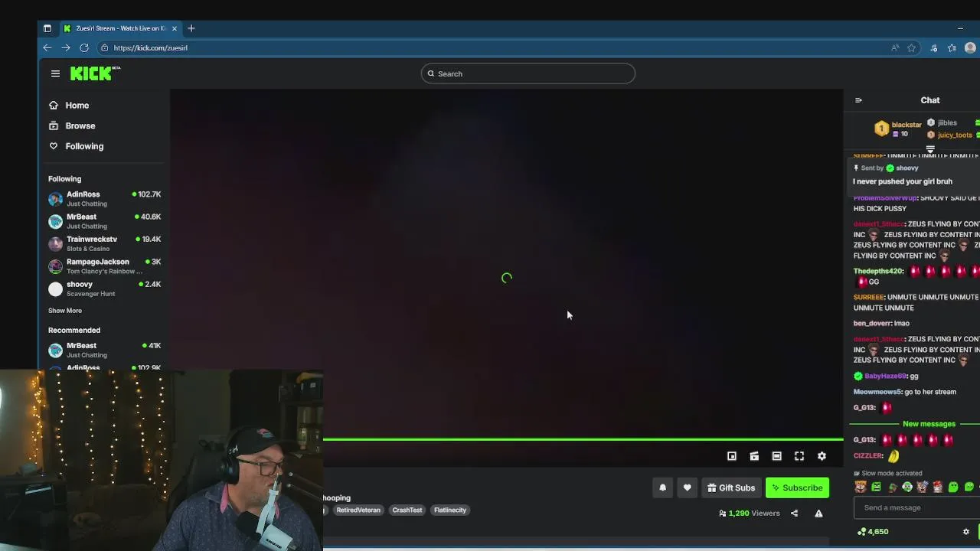This screenshot has height=551, width=980.
Task: Open MrBeast channel under Recommended
Action: coord(104,350)
